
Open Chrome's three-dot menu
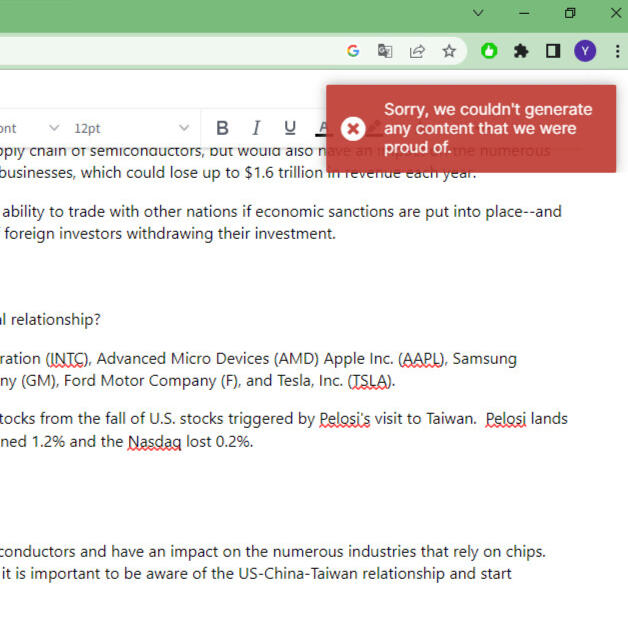(x=617, y=51)
